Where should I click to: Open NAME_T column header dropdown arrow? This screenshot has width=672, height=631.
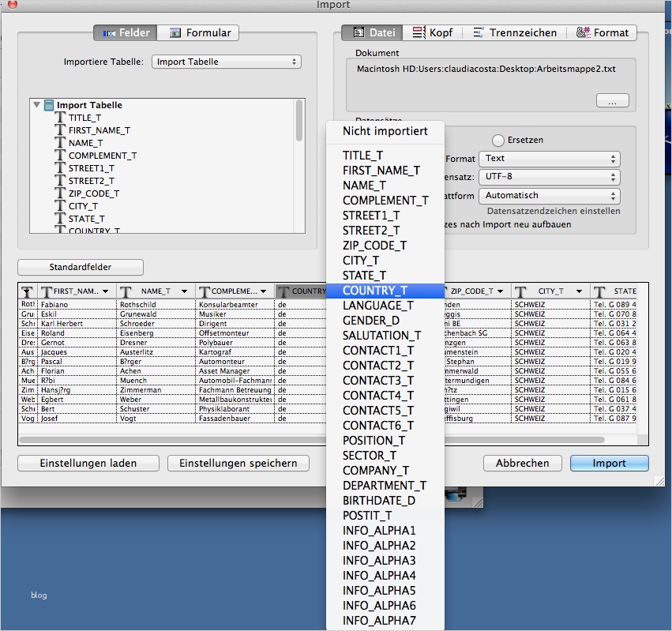pyautogui.click(x=184, y=291)
